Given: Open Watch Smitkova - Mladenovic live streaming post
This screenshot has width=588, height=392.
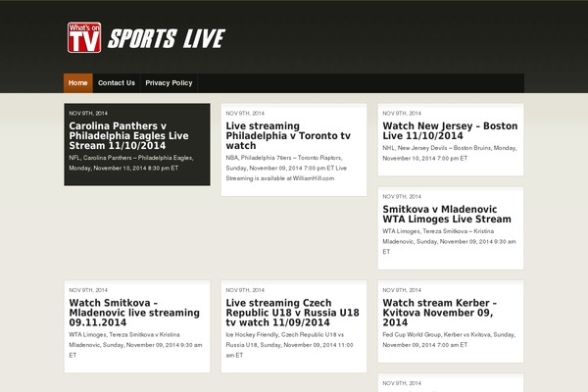Looking at the screenshot, I should pyautogui.click(x=134, y=313).
